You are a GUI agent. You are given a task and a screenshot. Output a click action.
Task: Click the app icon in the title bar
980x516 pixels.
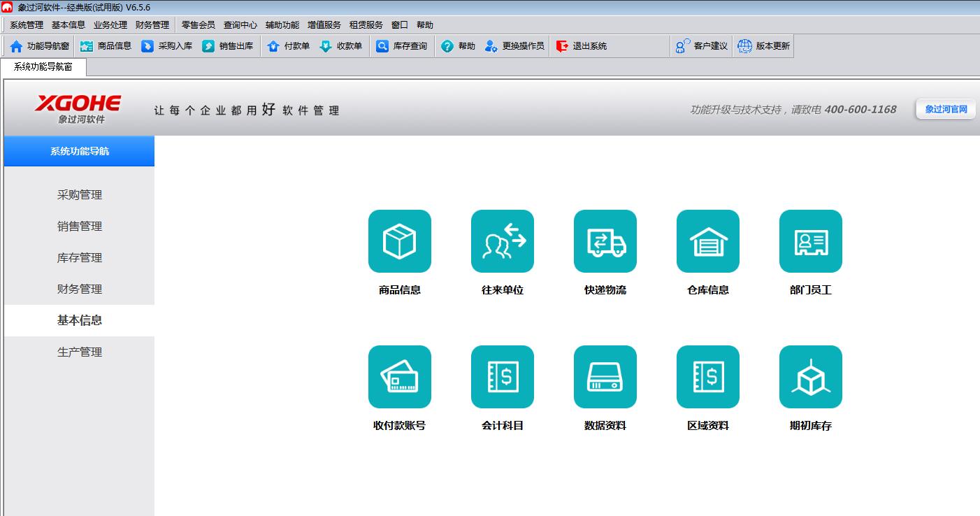click(x=7, y=7)
